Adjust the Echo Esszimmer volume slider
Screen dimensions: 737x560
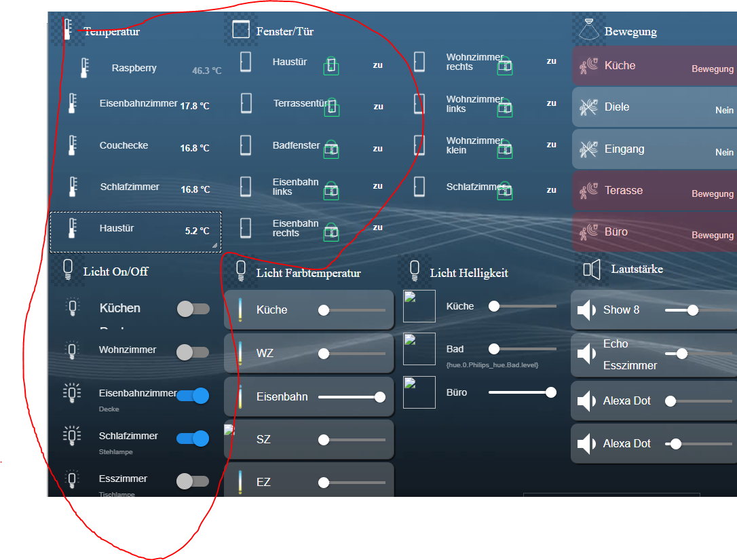[699, 354]
